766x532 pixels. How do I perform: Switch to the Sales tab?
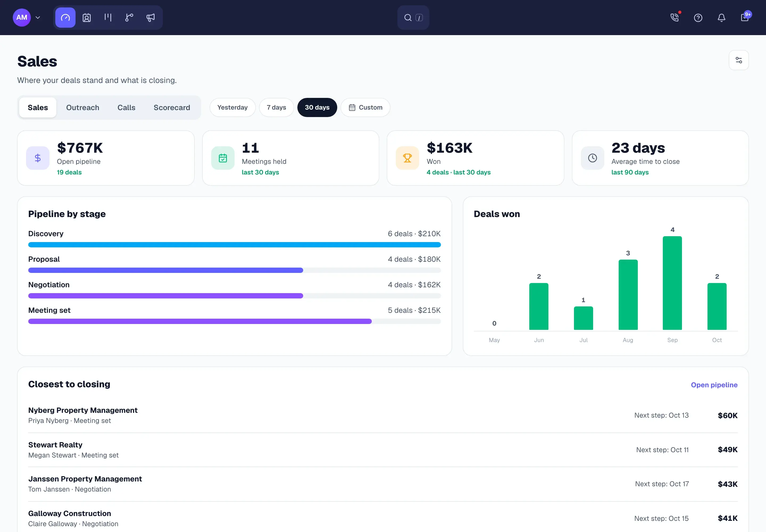coord(38,108)
